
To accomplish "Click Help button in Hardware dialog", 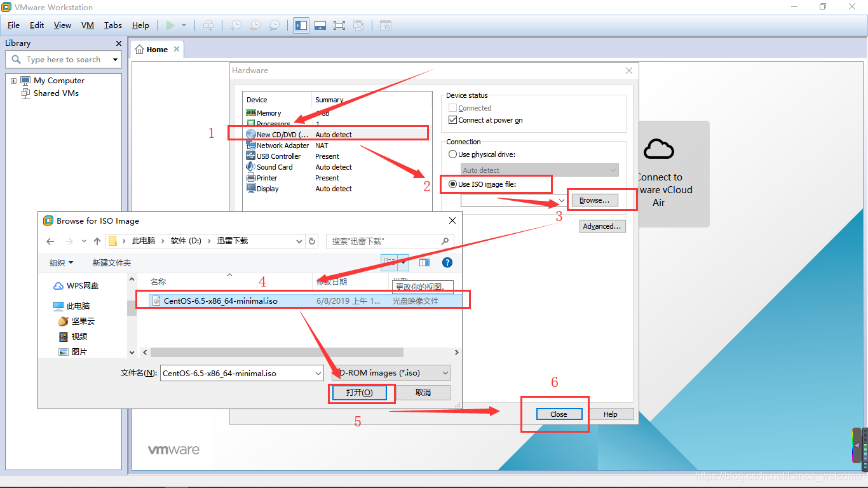I will coord(611,414).
